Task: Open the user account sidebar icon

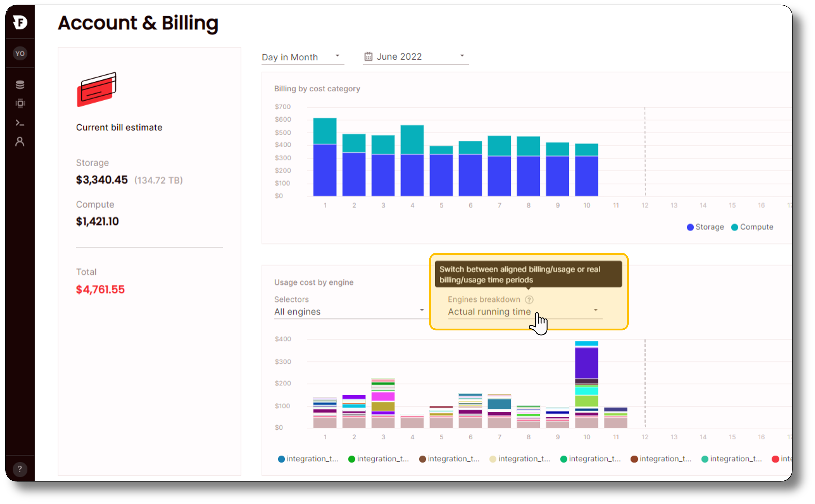Action: tap(20, 142)
